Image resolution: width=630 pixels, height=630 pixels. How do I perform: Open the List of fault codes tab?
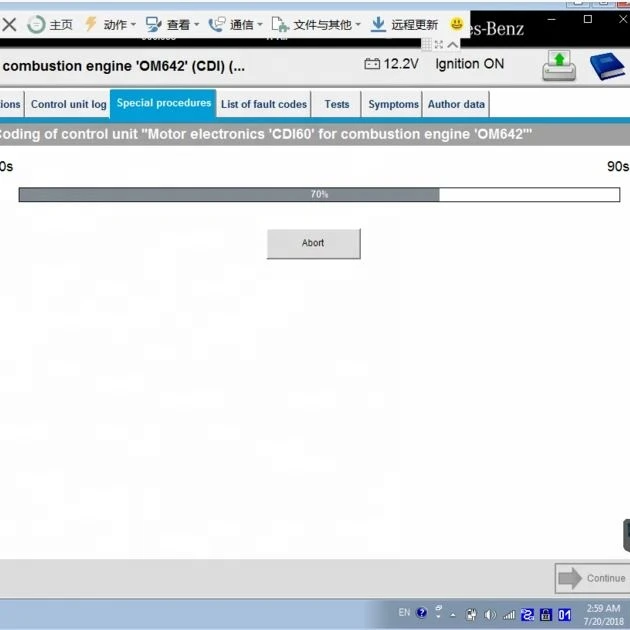(264, 104)
